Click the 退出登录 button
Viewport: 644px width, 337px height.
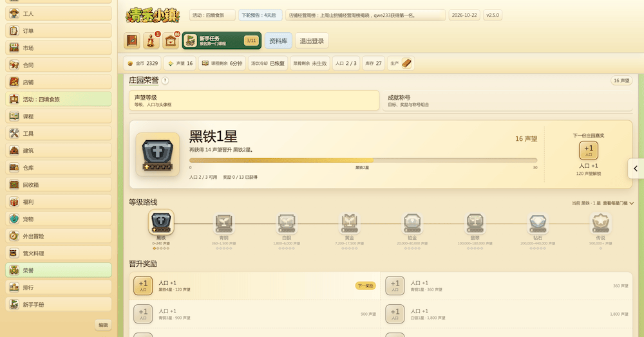pos(312,41)
